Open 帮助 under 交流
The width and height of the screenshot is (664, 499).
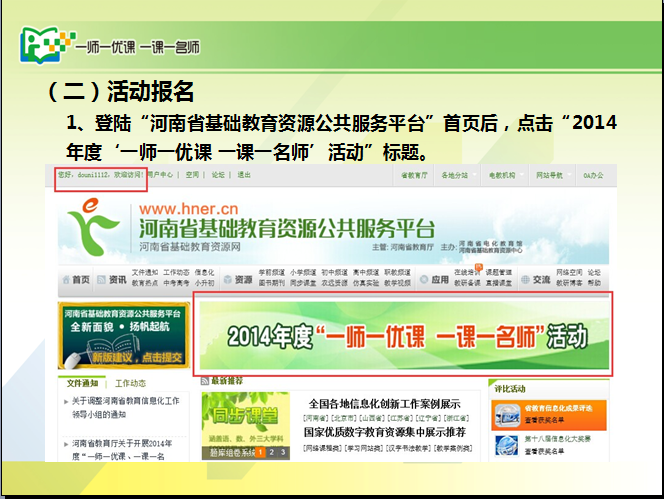click(594, 283)
